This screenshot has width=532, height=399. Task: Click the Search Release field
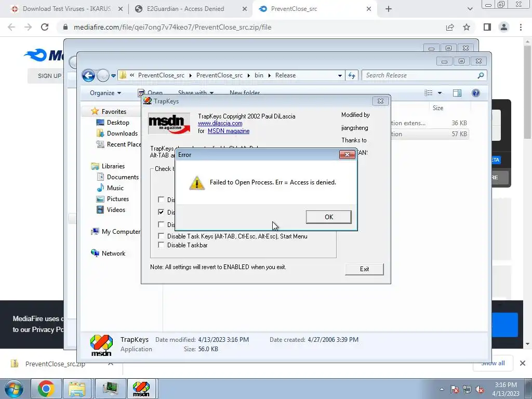(x=424, y=75)
